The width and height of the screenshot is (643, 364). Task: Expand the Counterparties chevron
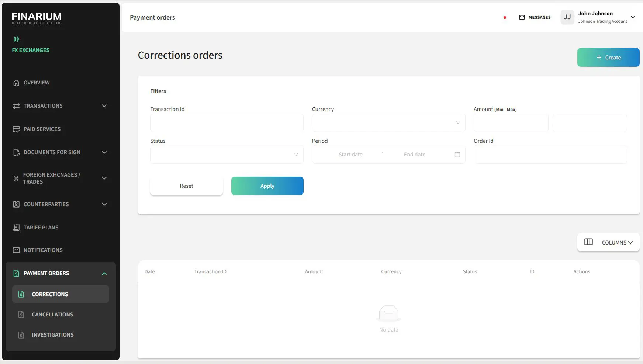(x=104, y=204)
